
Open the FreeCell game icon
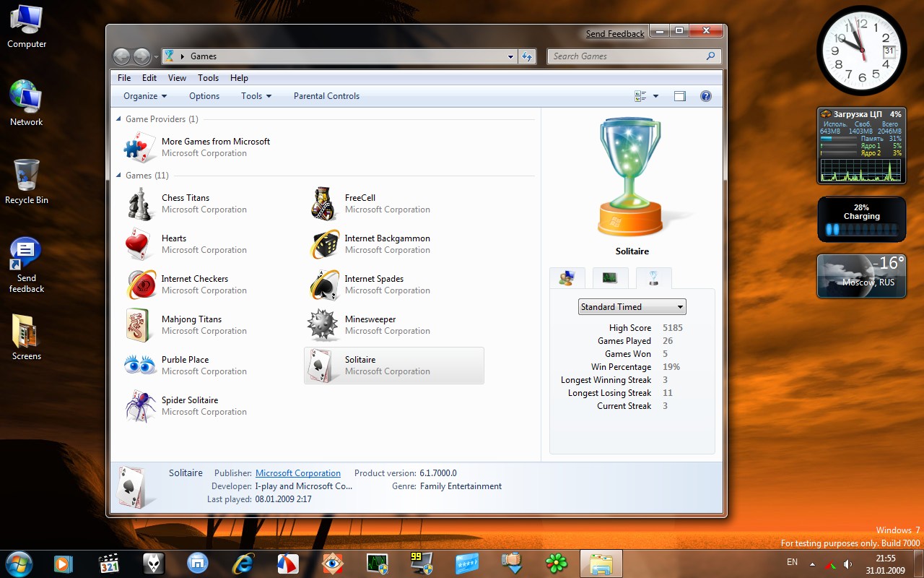pos(323,204)
